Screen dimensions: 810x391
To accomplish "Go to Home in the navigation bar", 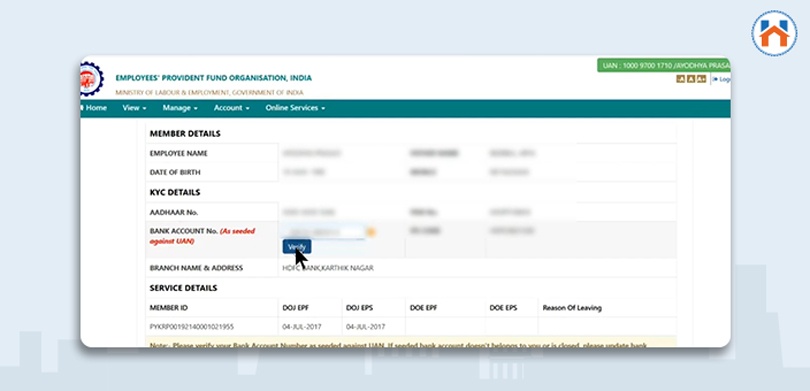I will tap(94, 108).
